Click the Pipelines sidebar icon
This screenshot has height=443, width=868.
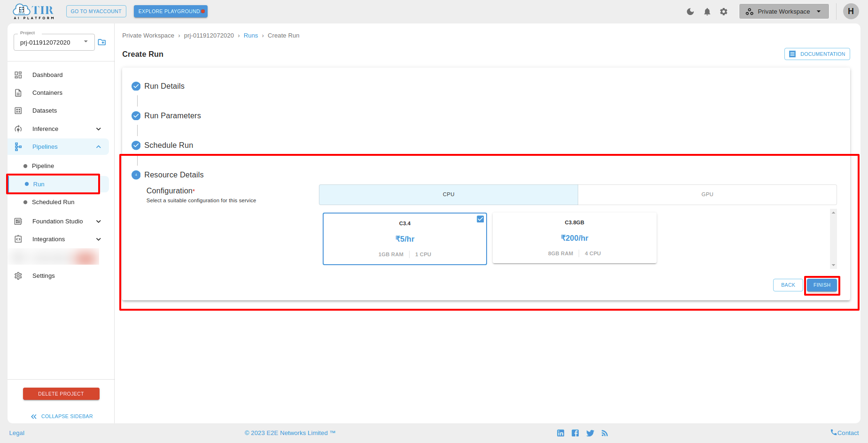pos(18,147)
